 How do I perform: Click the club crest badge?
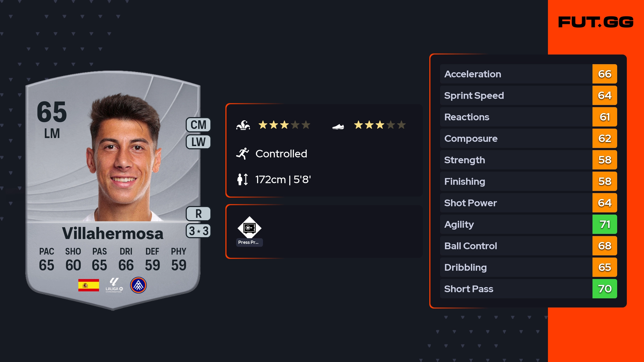(138, 285)
